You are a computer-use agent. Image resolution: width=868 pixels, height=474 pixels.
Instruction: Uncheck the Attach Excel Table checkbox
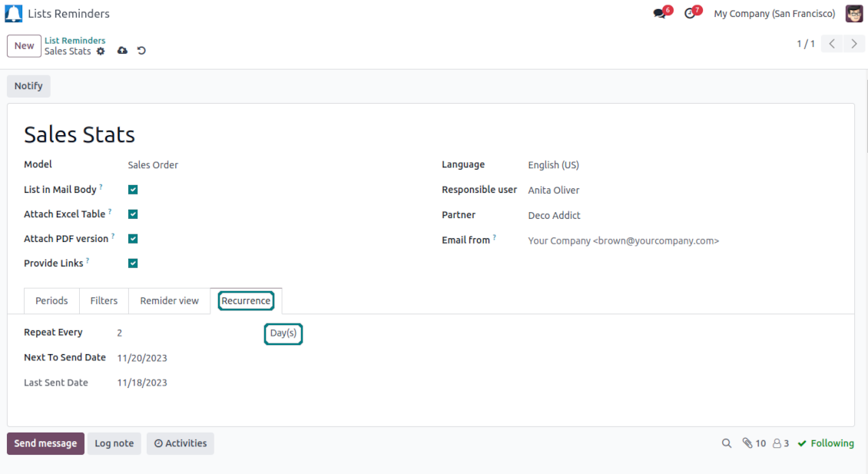[133, 214]
